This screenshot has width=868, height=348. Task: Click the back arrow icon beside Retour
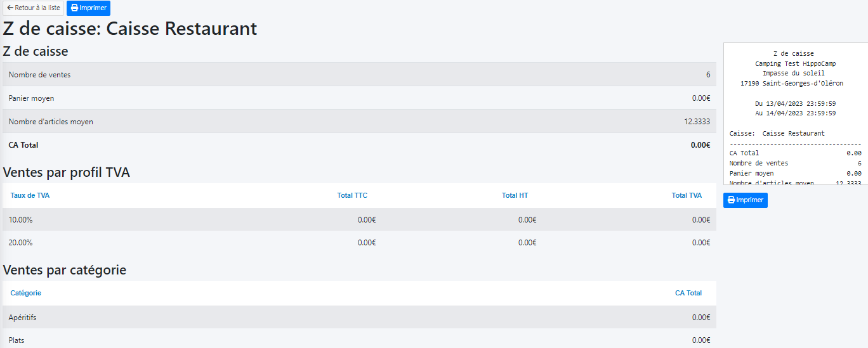[10, 8]
